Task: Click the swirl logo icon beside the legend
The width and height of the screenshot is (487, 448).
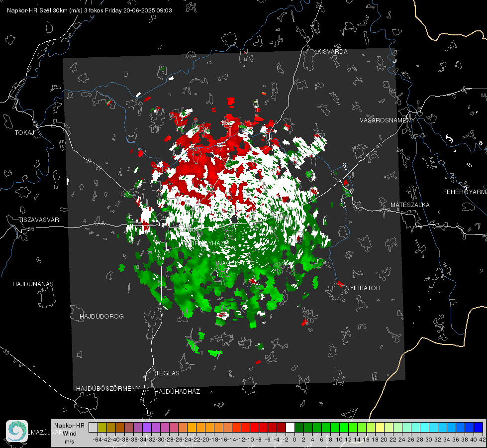Action: [17, 431]
